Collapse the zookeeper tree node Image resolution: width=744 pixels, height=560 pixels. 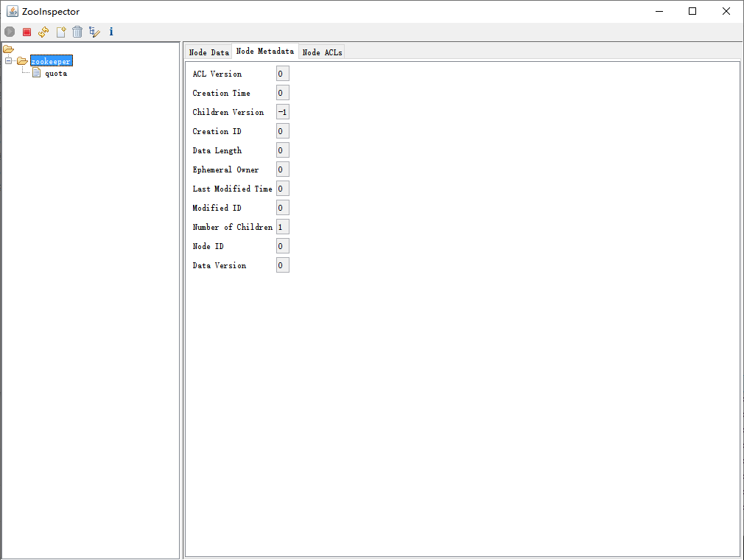point(8,60)
